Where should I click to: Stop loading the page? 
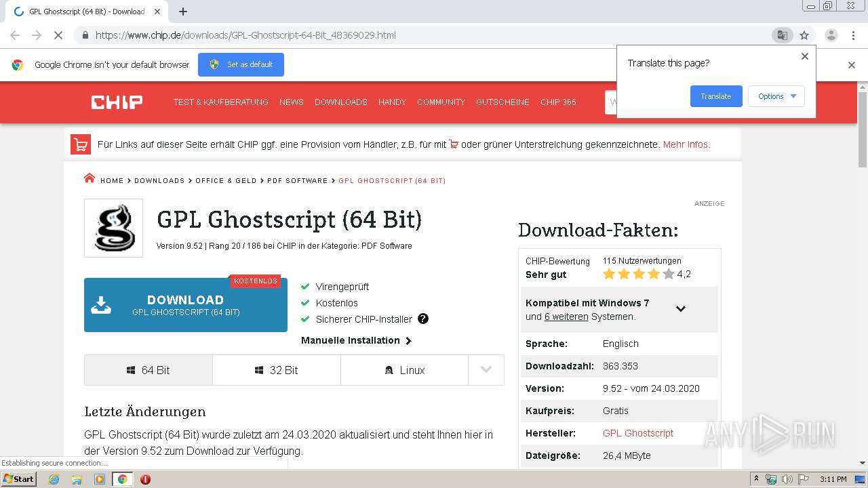pyautogui.click(x=58, y=35)
